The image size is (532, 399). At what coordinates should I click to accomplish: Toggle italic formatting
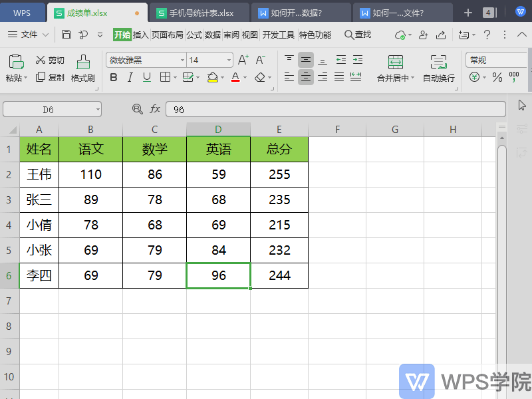click(130, 77)
